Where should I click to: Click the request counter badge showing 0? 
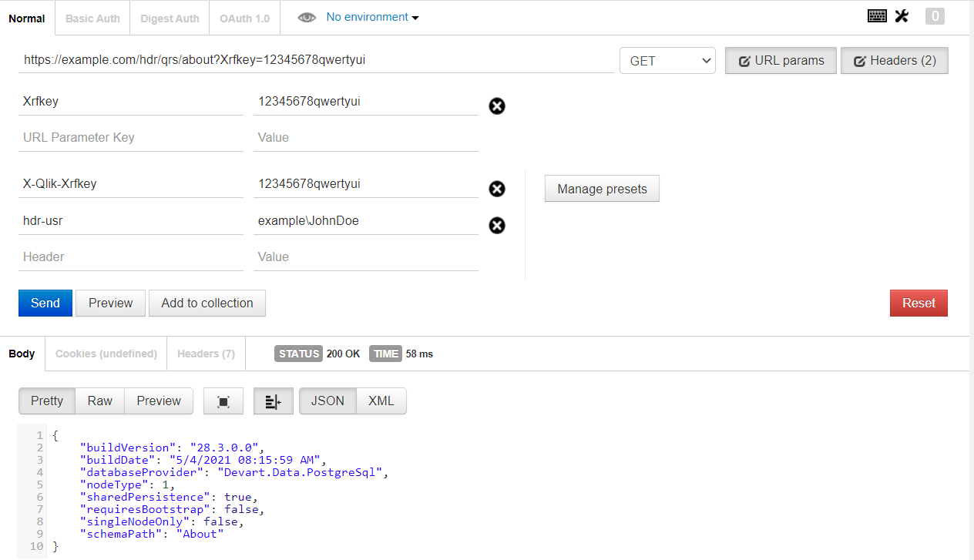[935, 15]
